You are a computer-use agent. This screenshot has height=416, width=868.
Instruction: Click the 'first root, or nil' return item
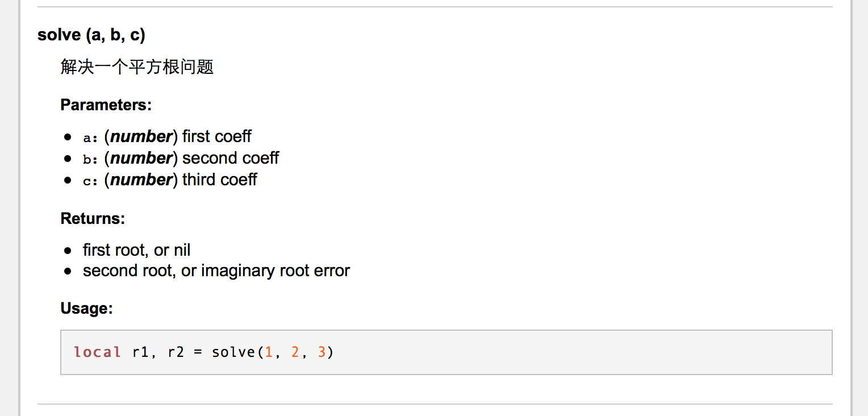coord(136,250)
